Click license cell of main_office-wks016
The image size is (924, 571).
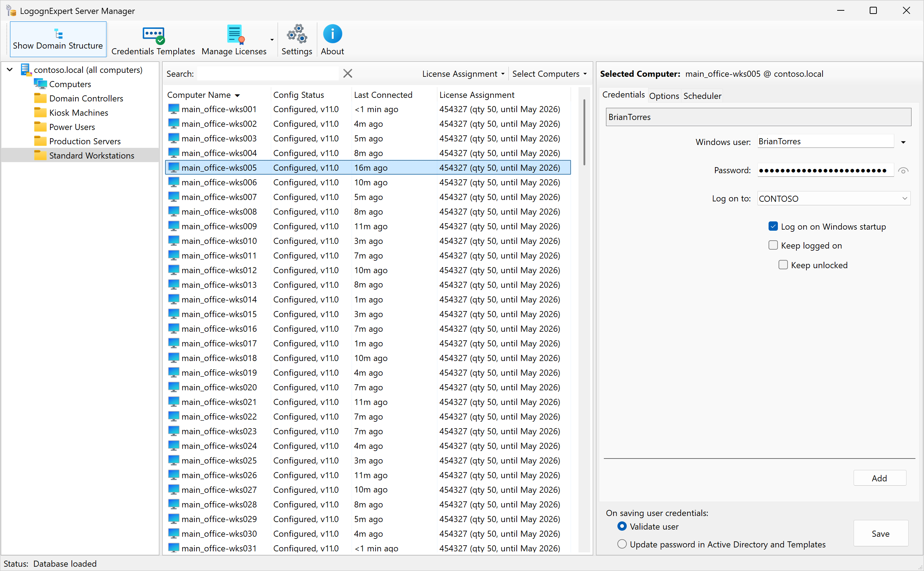point(500,329)
